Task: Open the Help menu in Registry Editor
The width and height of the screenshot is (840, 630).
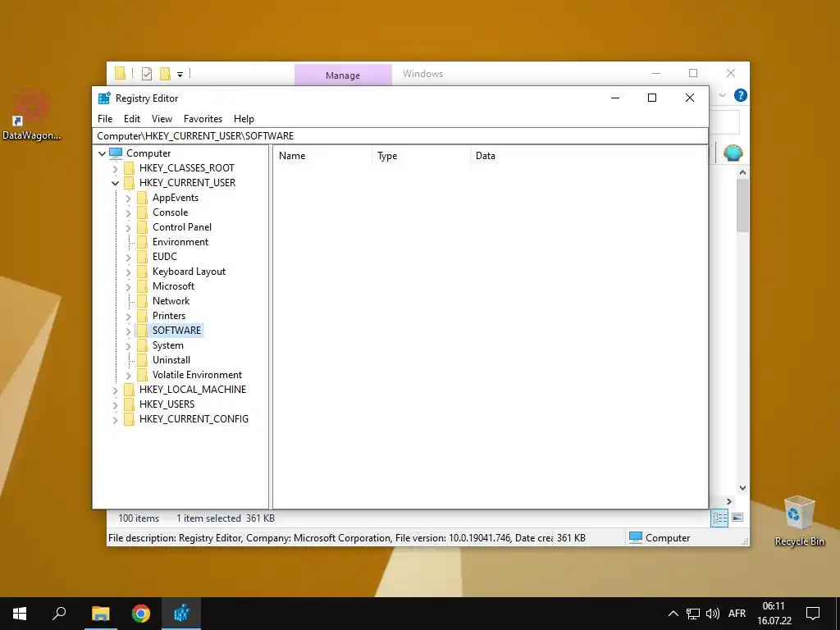Action: pos(244,119)
